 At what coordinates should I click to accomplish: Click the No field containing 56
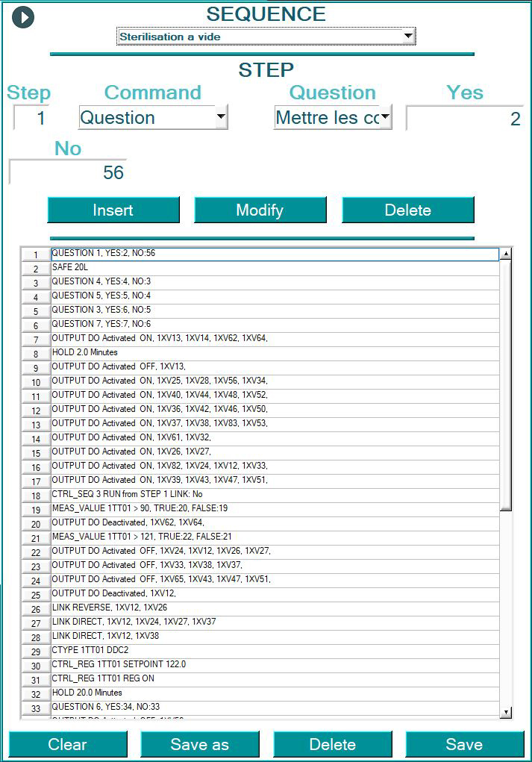point(68,172)
